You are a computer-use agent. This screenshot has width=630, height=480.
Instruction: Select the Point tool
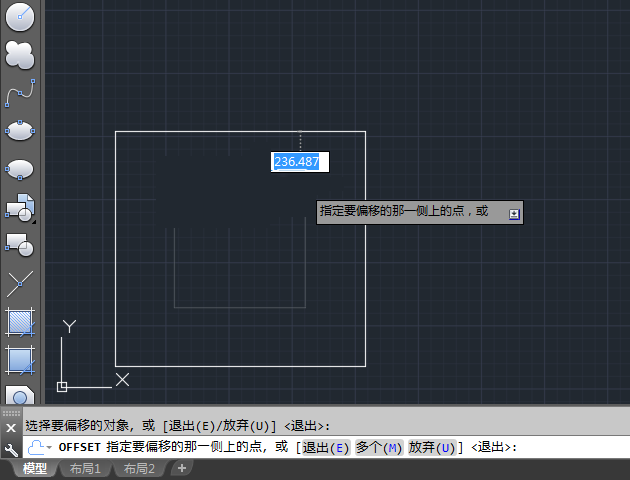tap(20, 284)
